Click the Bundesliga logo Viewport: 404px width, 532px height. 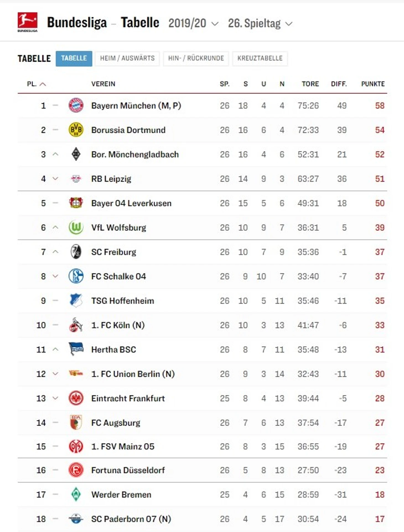click(x=27, y=22)
